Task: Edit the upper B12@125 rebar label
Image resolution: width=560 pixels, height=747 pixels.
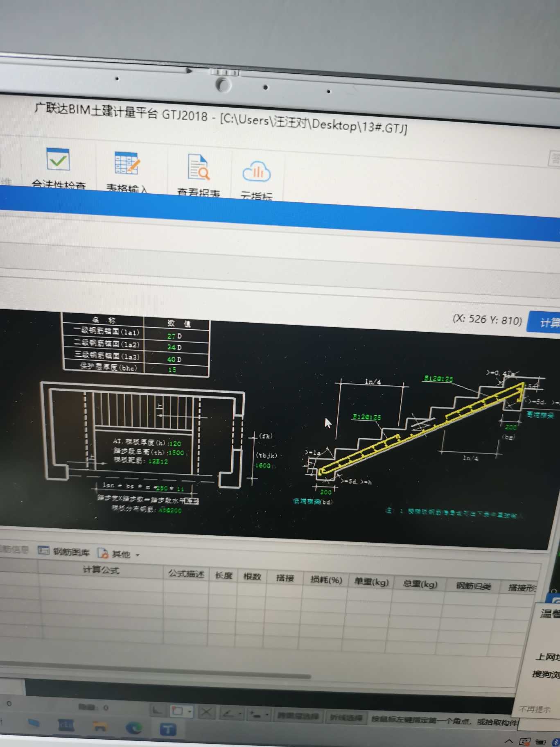Action: [x=438, y=379]
